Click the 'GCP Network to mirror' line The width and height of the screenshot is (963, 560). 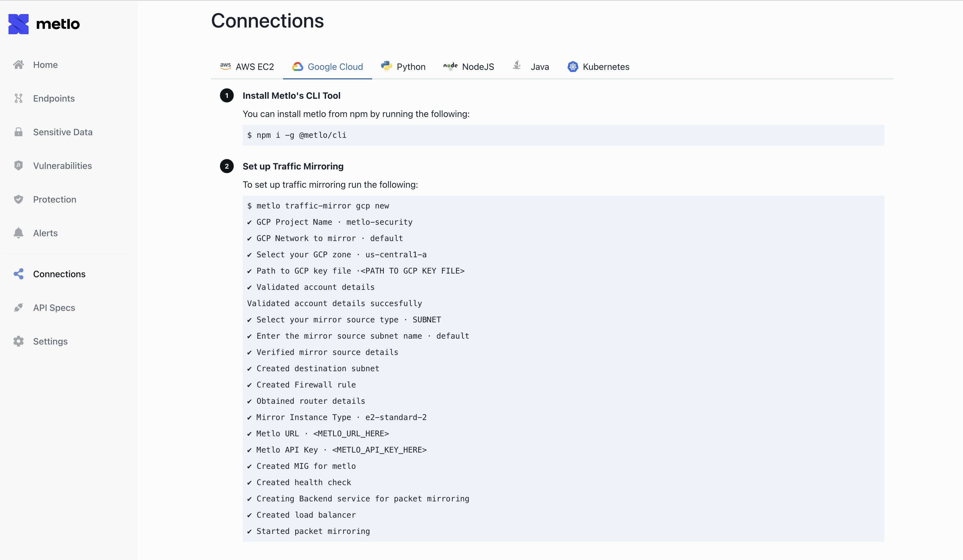click(x=325, y=238)
